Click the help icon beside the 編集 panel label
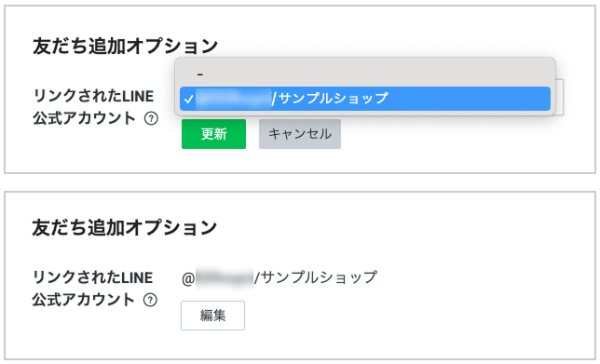600x364 pixels. click(x=150, y=300)
